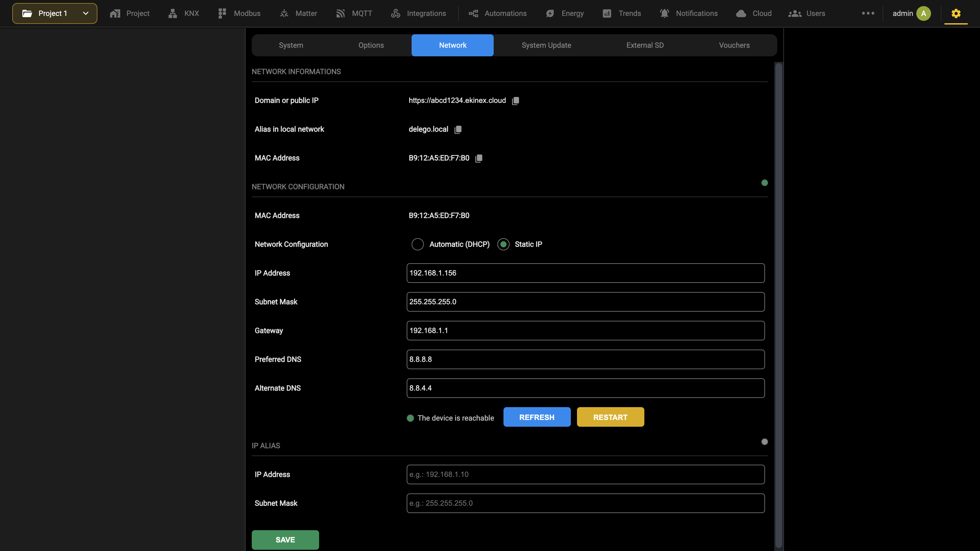Copy the domain or public IP

click(515, 101)
